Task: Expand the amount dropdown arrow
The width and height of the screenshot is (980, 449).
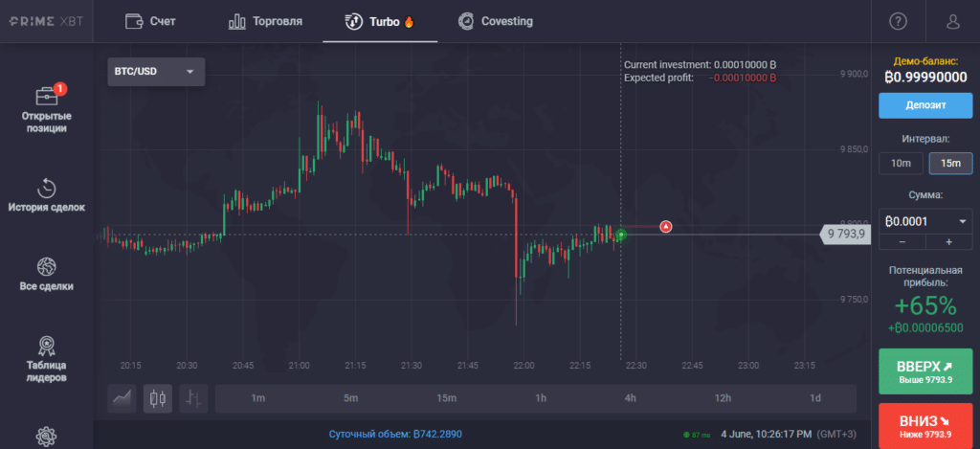Action: (x=962, y=222)
